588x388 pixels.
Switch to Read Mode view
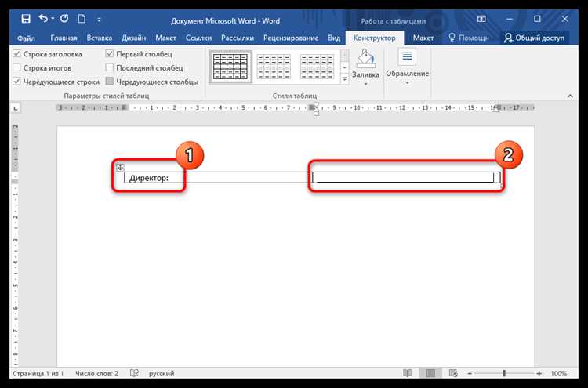407,373
